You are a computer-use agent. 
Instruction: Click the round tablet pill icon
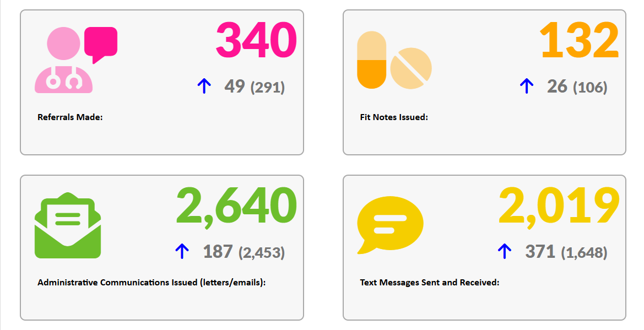coord(411,68)
